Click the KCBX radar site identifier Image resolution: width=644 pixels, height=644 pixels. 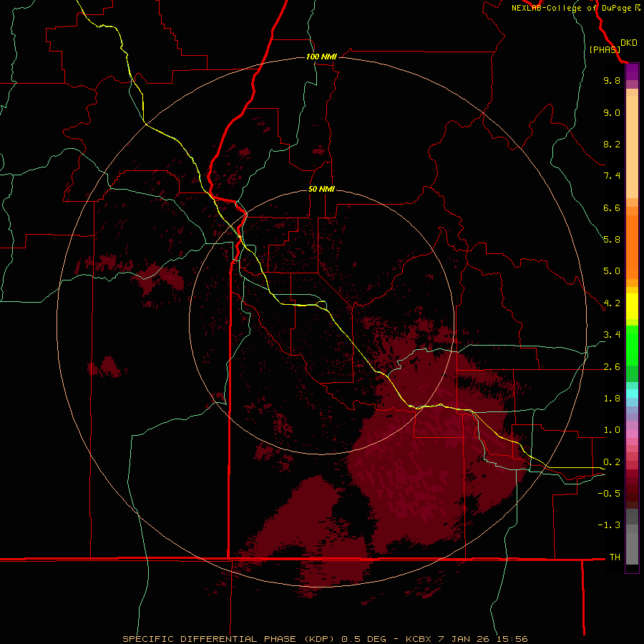click(420, 639)
